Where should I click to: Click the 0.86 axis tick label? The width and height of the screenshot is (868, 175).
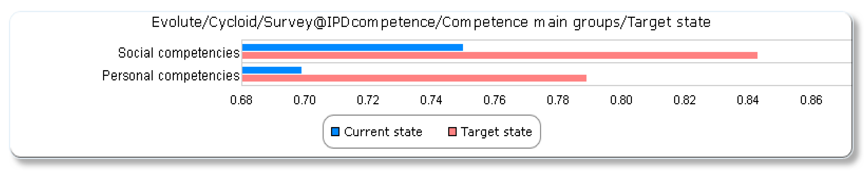click(811, 100)
